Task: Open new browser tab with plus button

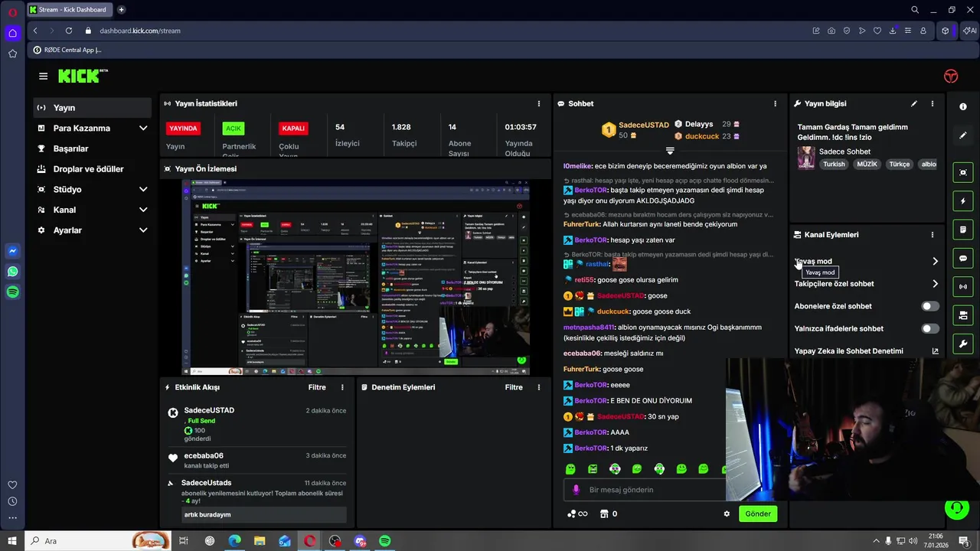Action: [121, 10]
